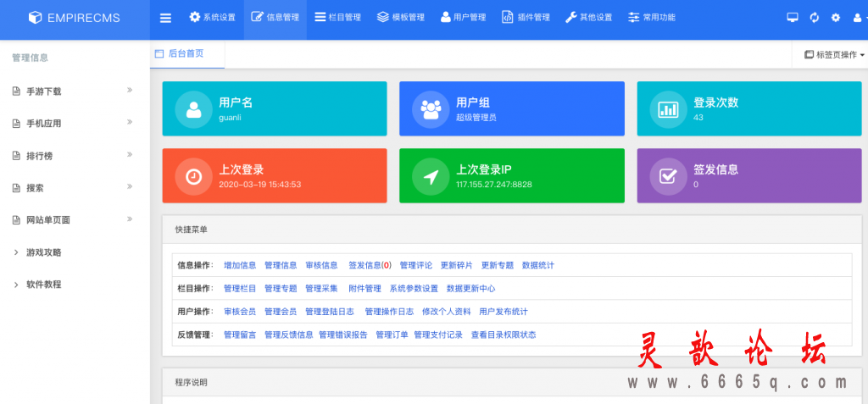Click the 管理订单 link
This screenshot has height=404, width=868.
[x=392, y=335]
